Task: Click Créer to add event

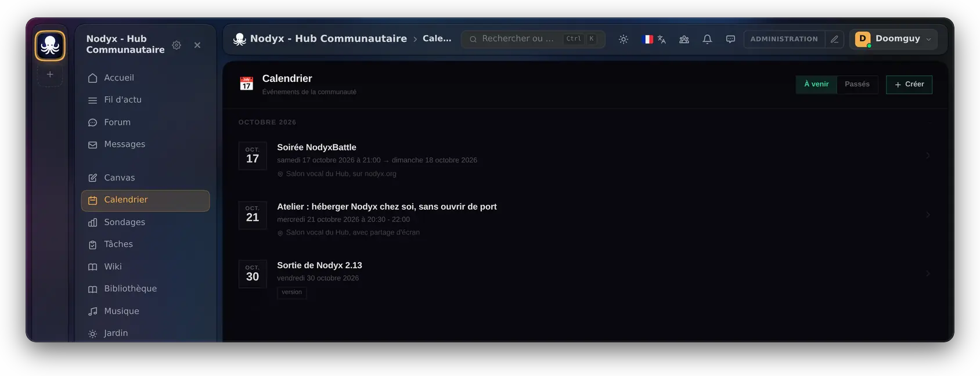Action: pos(909,85)
